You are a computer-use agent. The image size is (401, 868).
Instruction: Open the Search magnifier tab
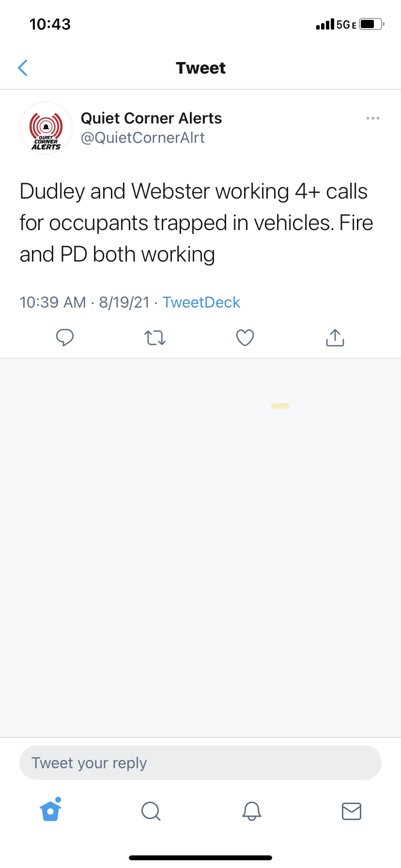151,811
